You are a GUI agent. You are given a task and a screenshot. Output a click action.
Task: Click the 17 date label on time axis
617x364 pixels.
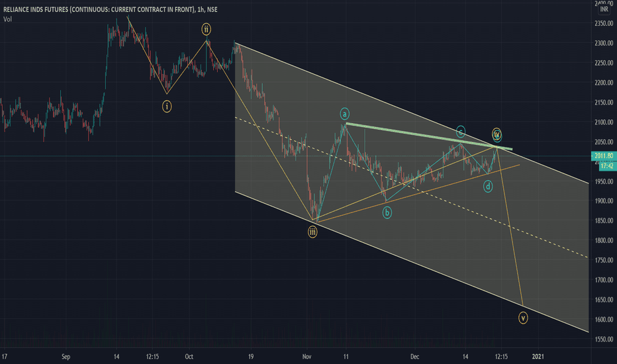[5, 357]
